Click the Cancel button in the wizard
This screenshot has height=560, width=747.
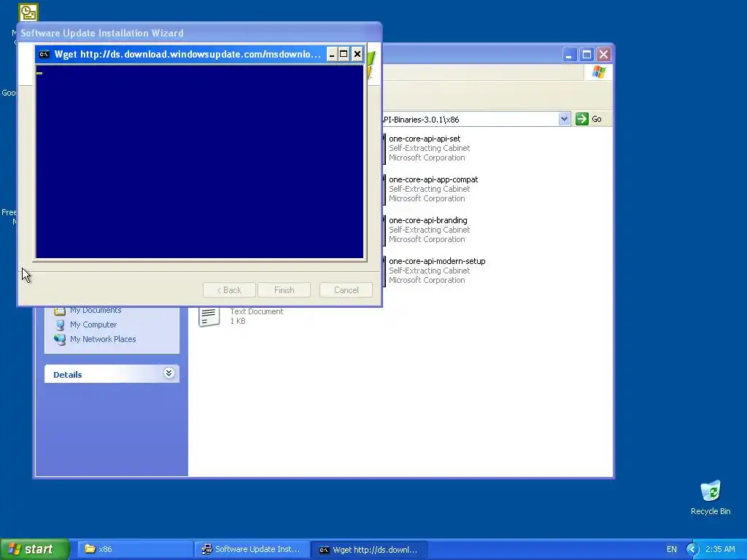pyautogui.click(x=346, y=290)
